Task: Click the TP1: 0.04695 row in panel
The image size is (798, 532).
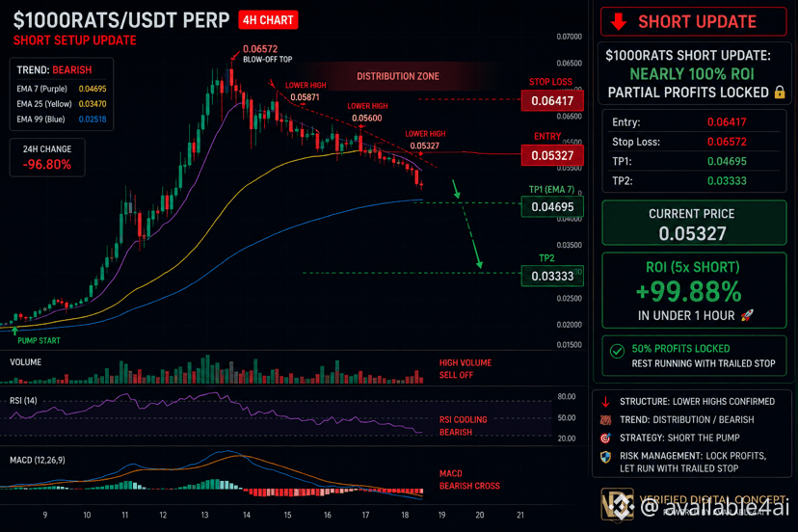Action: 695,161
